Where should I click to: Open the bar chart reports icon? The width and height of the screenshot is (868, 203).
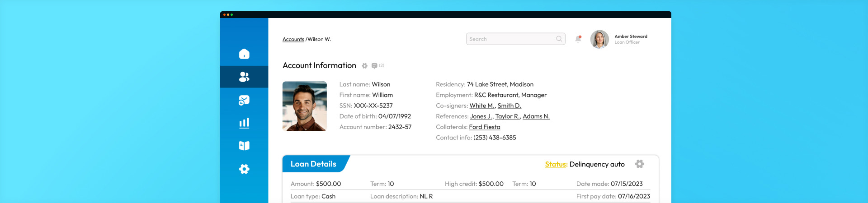point(244,123)
